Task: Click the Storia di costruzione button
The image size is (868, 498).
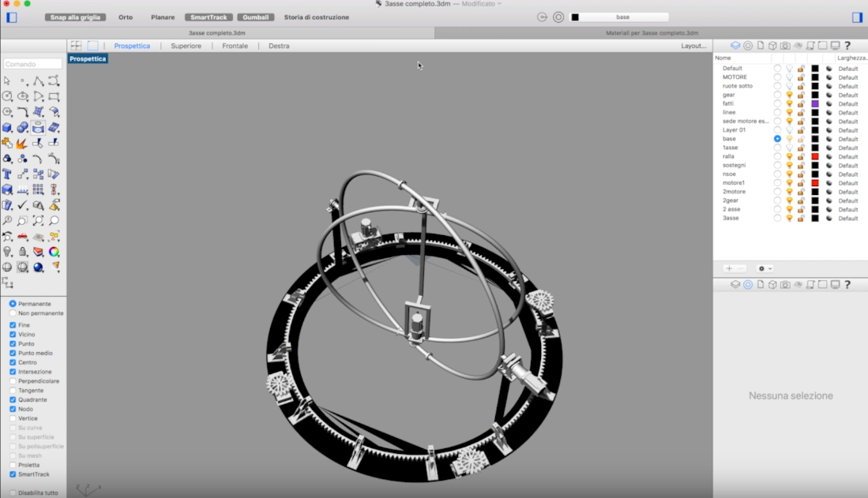Action: (x=317, y=17)
